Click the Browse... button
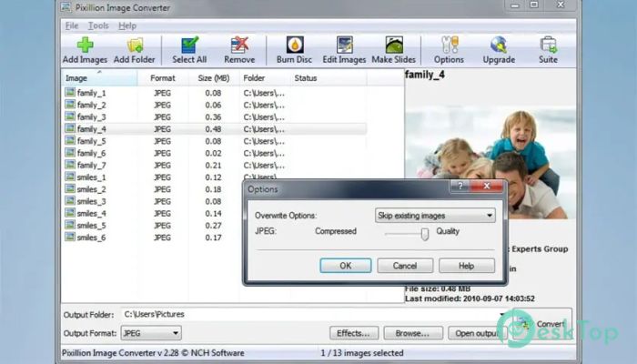The width and height of the screenshot is (637, 364). (413, 333)
